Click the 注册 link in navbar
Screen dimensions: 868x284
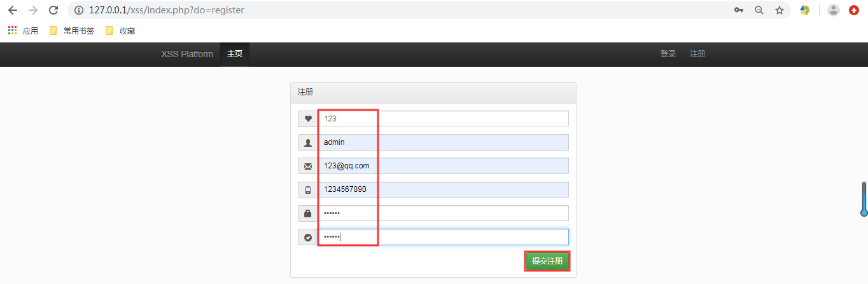coord(697,54)
